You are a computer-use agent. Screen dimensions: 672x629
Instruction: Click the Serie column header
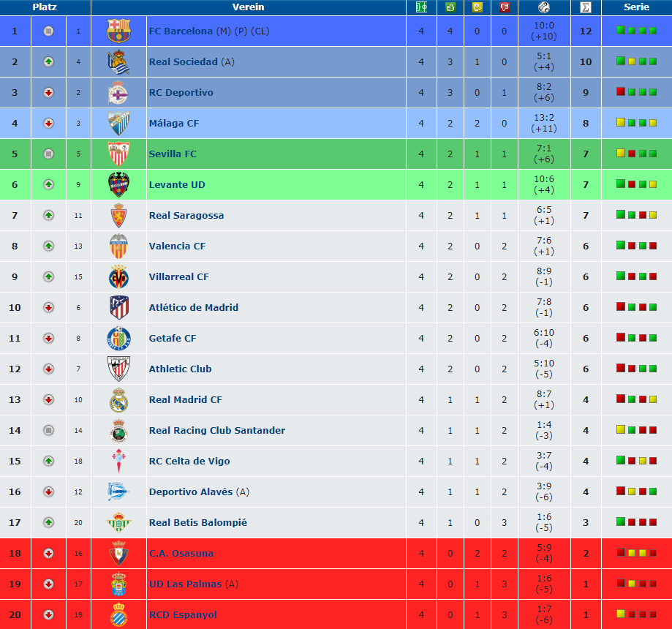coord(636,7)
